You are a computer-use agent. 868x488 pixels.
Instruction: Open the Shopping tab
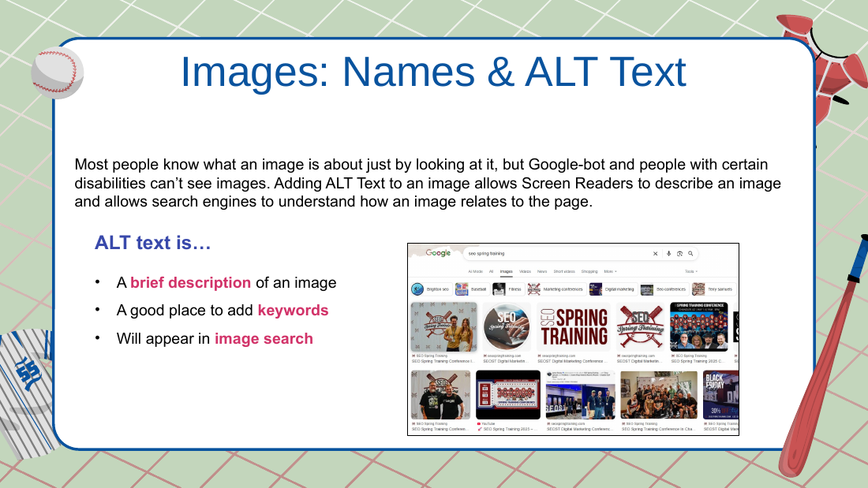(x=589, y=272)
